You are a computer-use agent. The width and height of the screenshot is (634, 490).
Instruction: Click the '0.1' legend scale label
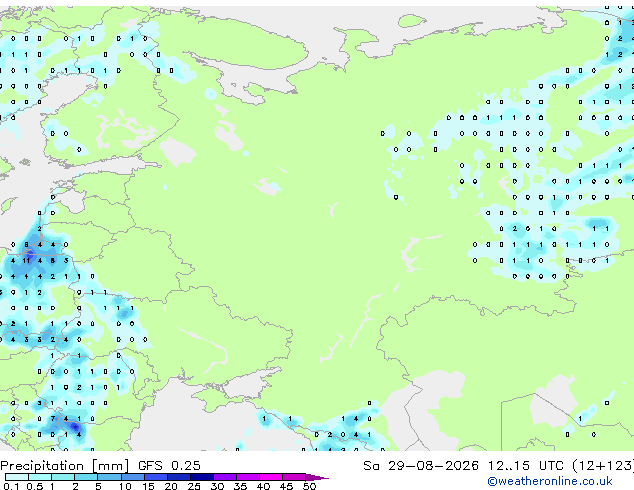[11, 486]
